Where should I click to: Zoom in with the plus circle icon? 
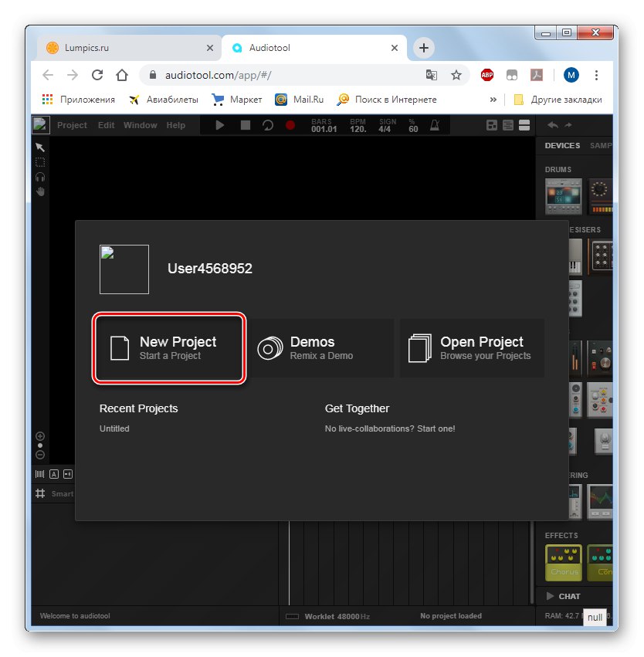point(40,436)
